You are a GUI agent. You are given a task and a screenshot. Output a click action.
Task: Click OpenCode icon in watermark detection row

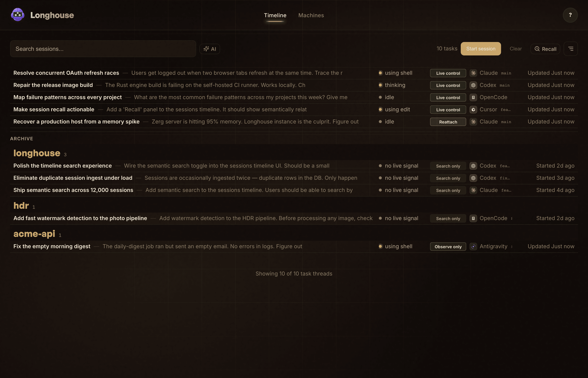click(x=473, y=218)
